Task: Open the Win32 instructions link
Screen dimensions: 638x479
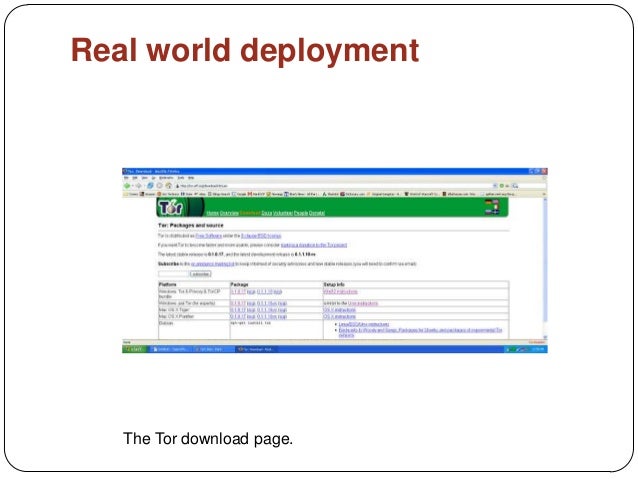Action: point(341,292)
